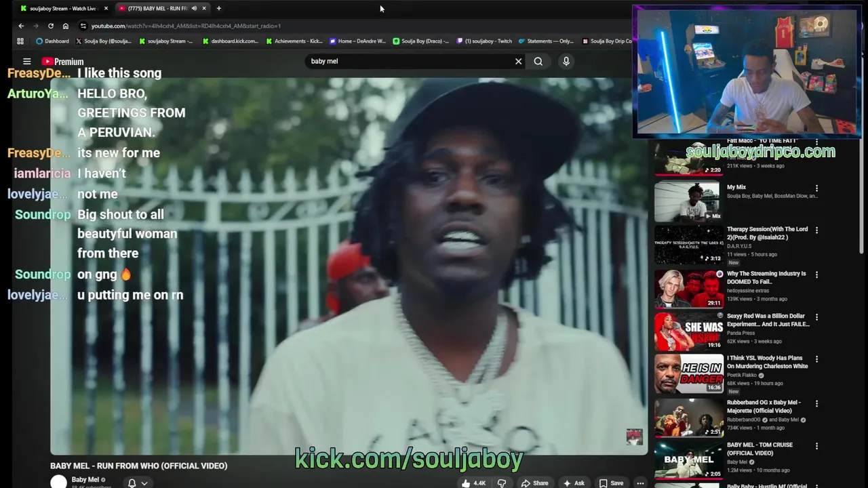Toggle notification bell for Baby Mel channel
The width and height of the screenshot is (868, 488).
132,483
